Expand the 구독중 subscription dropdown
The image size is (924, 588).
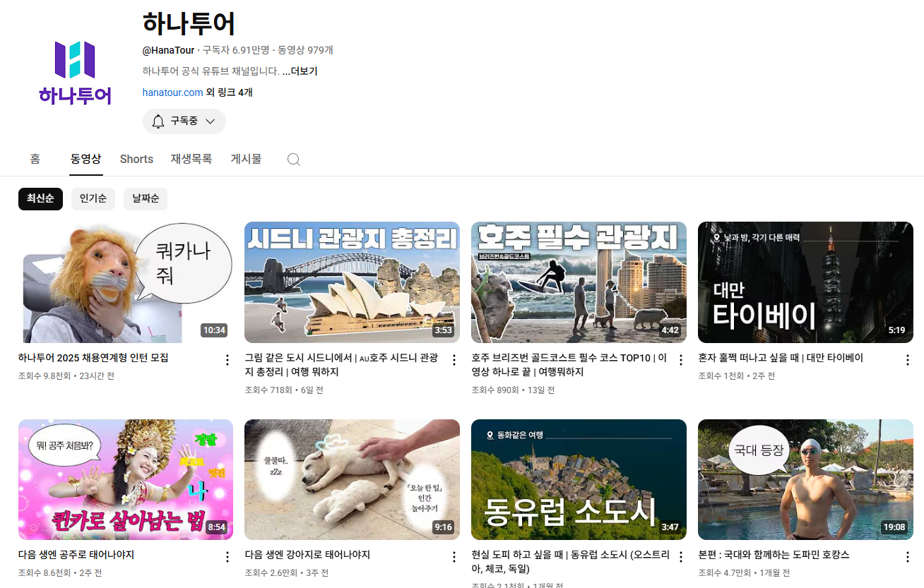184,121
